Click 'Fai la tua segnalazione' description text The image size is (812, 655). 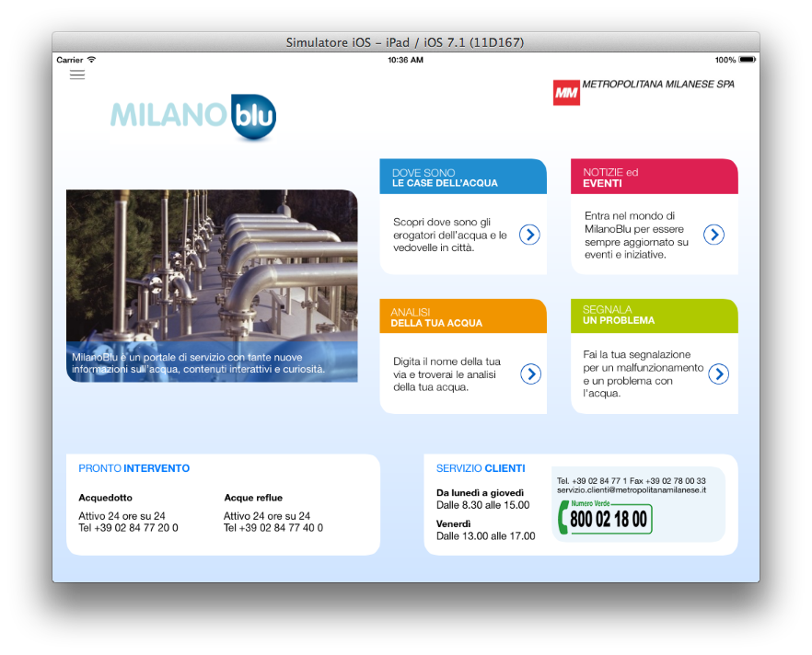click(644, 373)
